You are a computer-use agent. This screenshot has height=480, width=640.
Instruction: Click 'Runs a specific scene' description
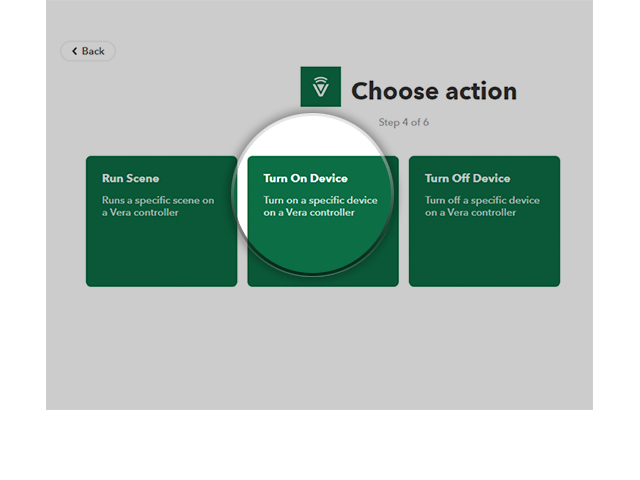click(157, 200)
